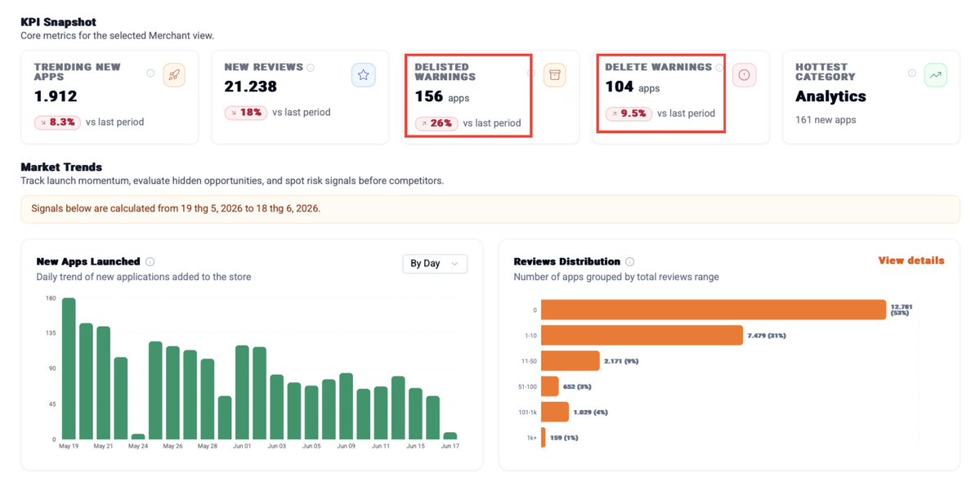Click the 21.238 new reviews value
This screenshot has width=980, height=486.
[x=251, y=87]
